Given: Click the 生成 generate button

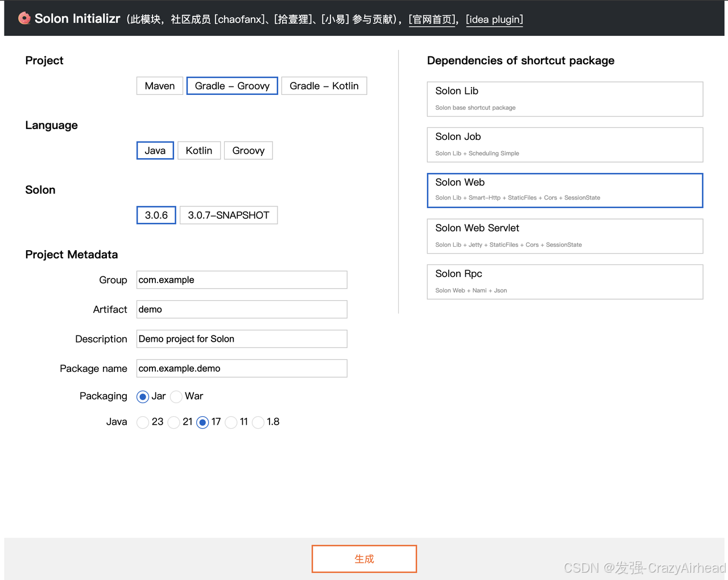Looking at the screenshot, I should point(364,559).
